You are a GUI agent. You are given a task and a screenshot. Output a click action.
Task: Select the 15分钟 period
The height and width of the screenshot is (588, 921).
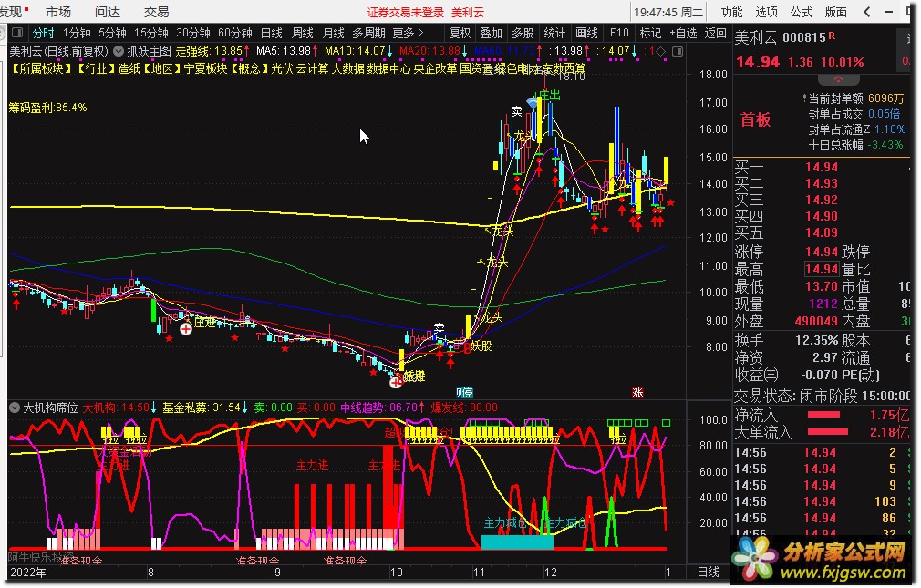[151, 33]
